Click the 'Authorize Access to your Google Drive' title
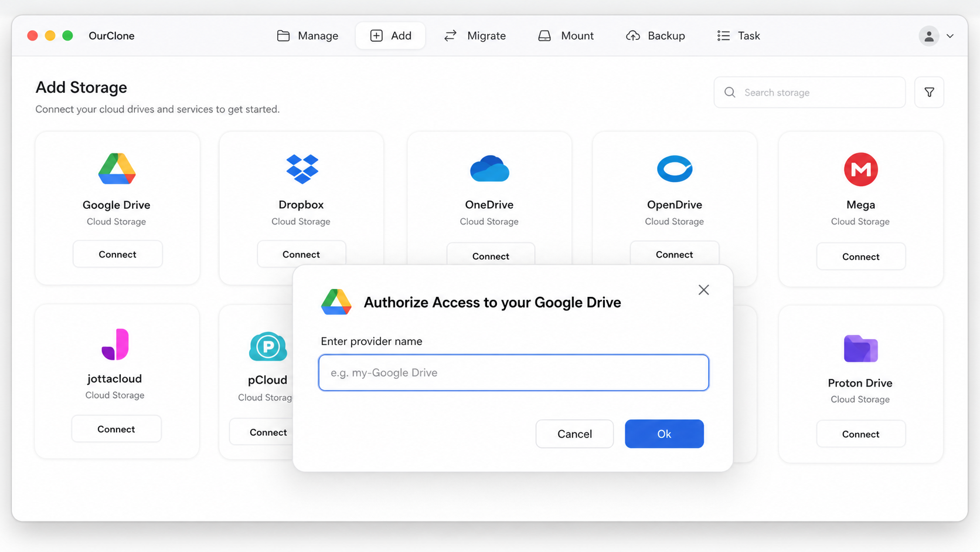The width and height of the screenshot is (980, 552). 492,302
